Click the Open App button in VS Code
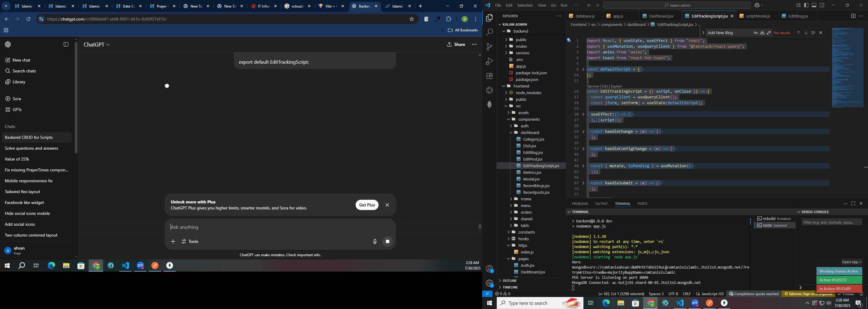 tap(851, 262)
